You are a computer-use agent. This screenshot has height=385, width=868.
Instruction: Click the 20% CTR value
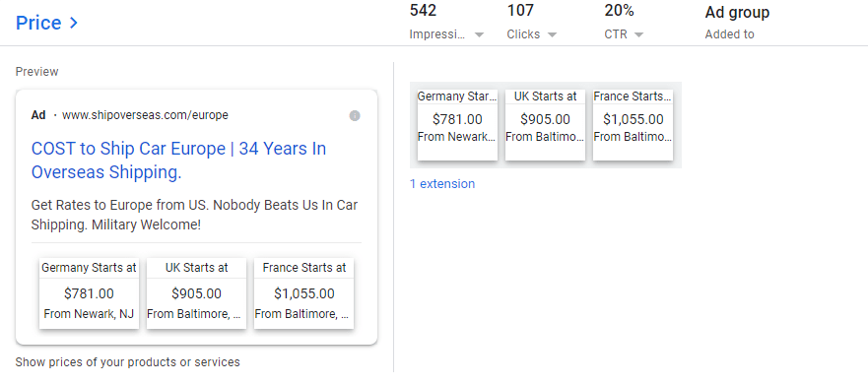pyautogui.click(x=619, y=10)
